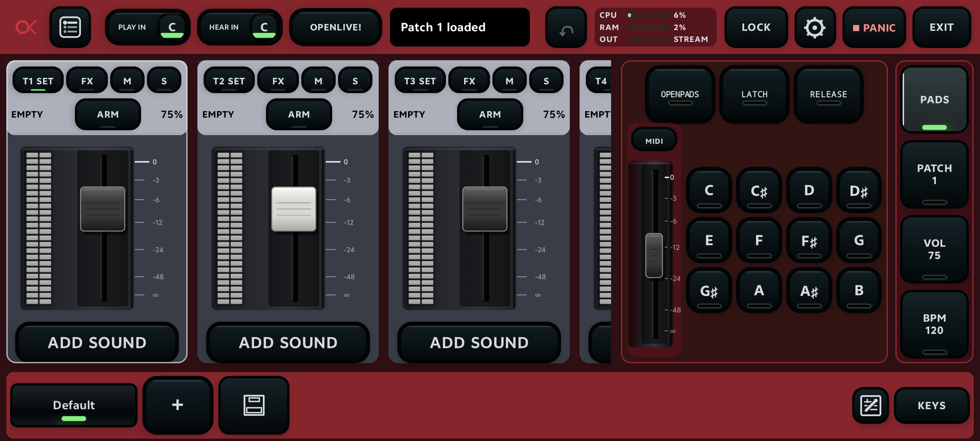980x441 pixels.
Task: Click the pads volume fader handle
Action: pyautogui.click(x=654, y=255)
